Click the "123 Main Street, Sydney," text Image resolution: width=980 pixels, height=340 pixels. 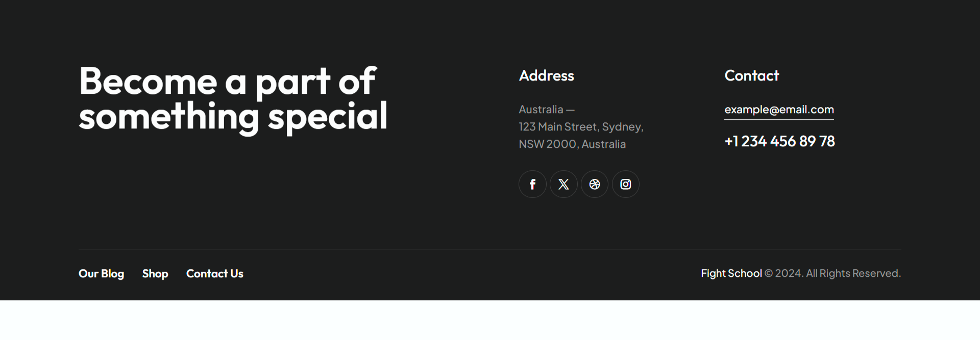(x=581, y=127)
